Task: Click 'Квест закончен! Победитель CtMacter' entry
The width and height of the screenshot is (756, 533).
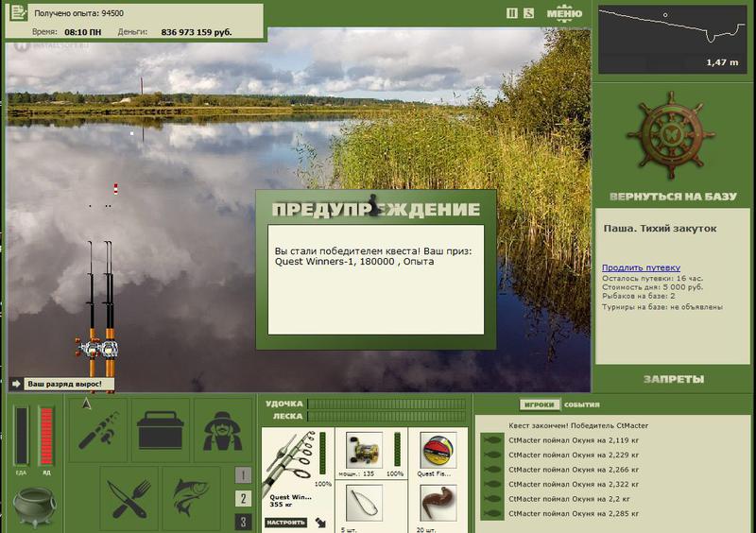Action: coord(578,425)
